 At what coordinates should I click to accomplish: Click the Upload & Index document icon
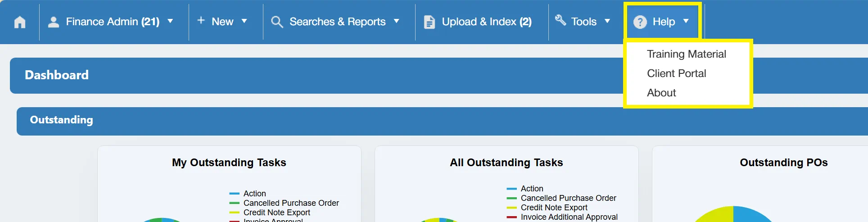click(429, 22)
